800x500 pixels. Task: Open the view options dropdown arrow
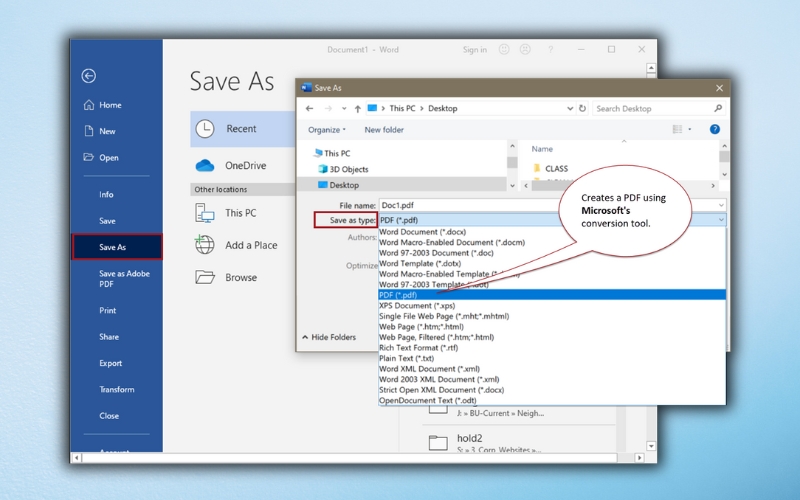690,129
